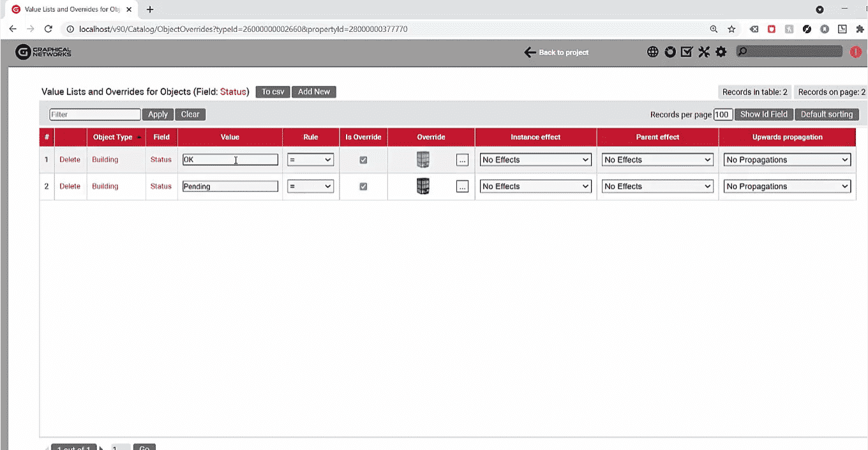The image size is (868, 450).
Task: Click the Records in table: 2 label
Action: pyautogui.click(x=754, y=92)
